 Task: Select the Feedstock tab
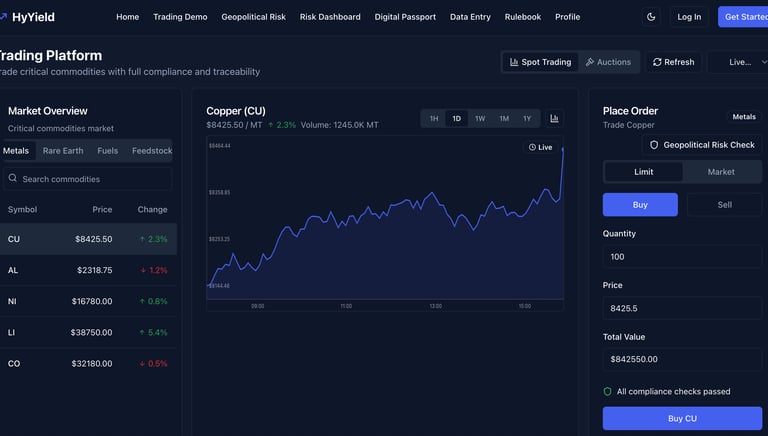[x=152, y=151]
